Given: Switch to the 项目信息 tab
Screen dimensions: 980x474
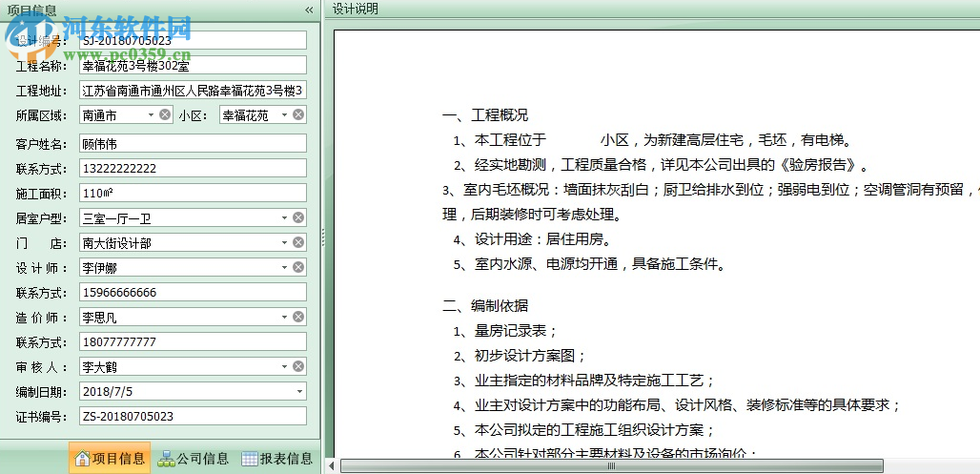Looking at the screenshot, I should point(110,459).
